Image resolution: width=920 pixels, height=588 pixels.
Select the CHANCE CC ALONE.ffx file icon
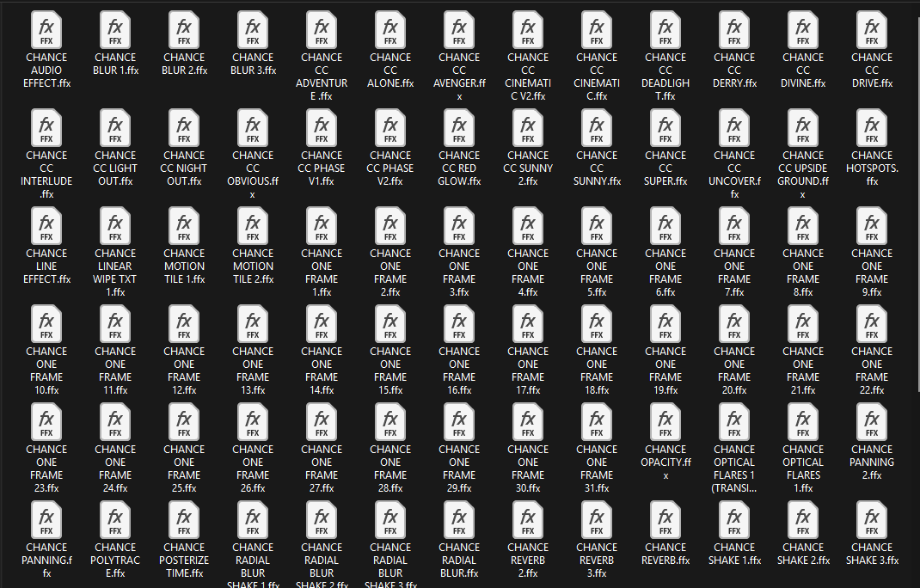(390, 29)
